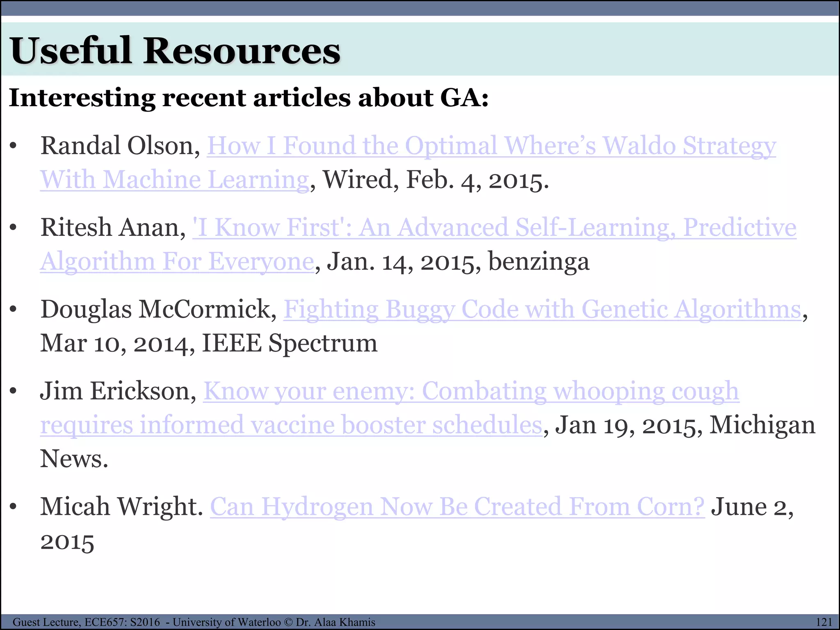The height and width of the screenshot is (630, 840).
Task: Click the 'Useful Resources' slide title
Action: tap(175, 51)
